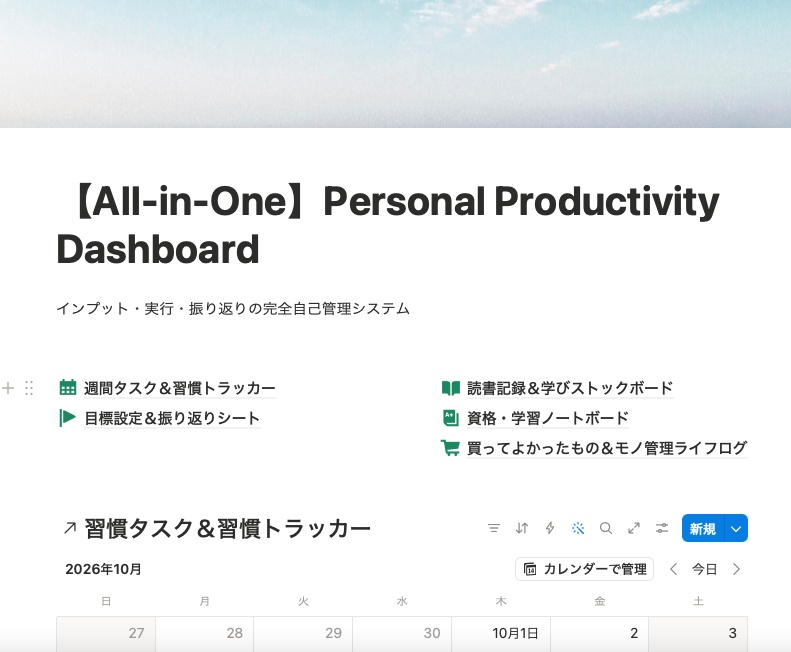Screen dimensions: 791x652
Task: Click the shopping cart icon beside 買ってよかったもの
Action: (450, 448)
